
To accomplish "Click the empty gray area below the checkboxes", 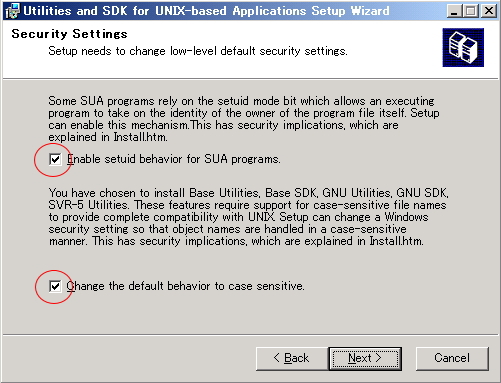I will click(250, 315).
